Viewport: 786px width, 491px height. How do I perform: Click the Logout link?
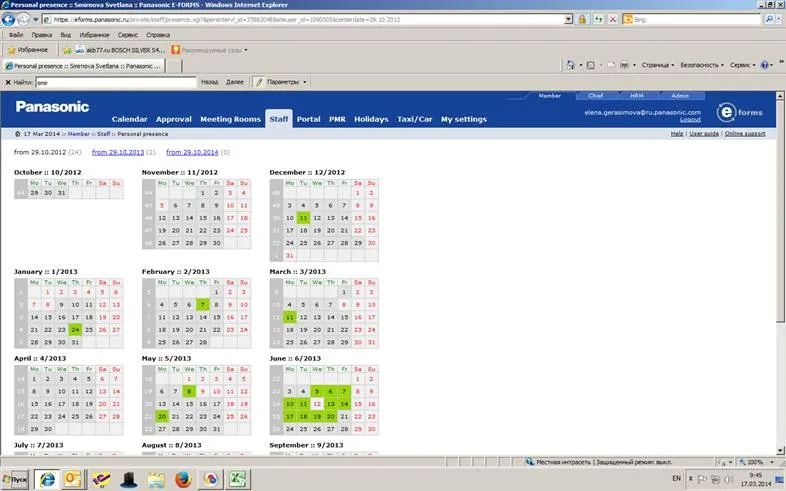[x=690, y=120]
